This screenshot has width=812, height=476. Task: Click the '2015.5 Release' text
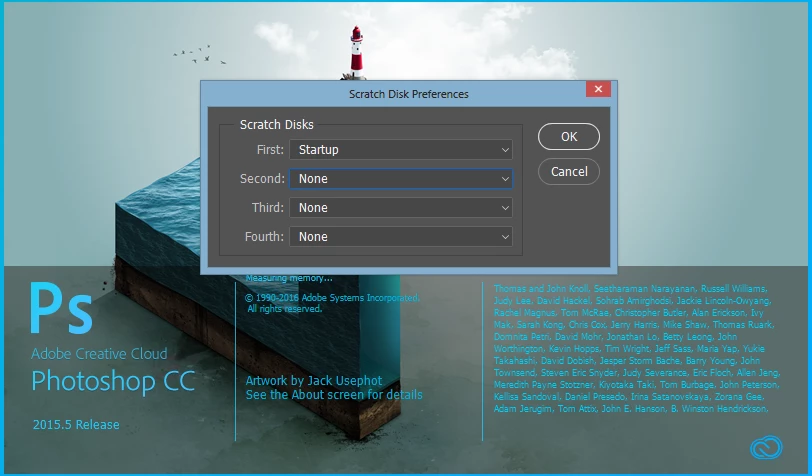coord(76,425)
